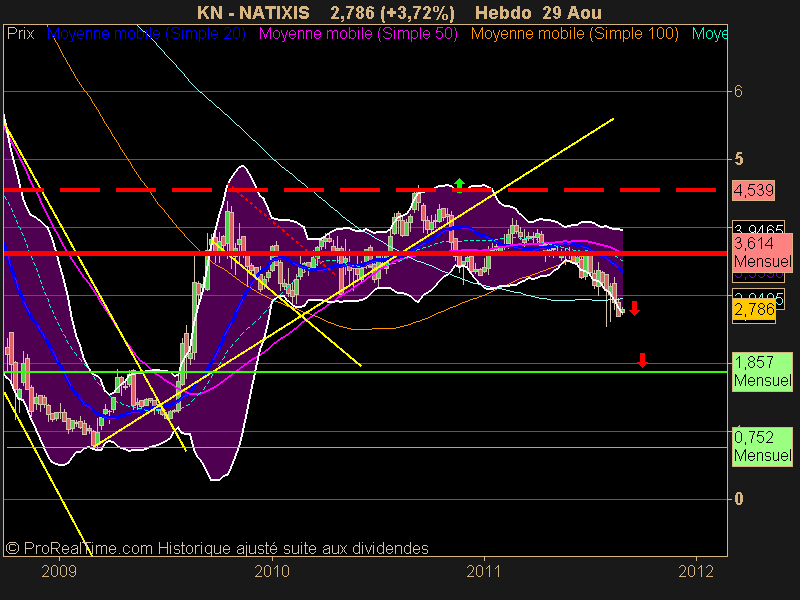Click the 1,857 Mensuel support label
This screenshot has height=600, width=800.
point(762,371)
